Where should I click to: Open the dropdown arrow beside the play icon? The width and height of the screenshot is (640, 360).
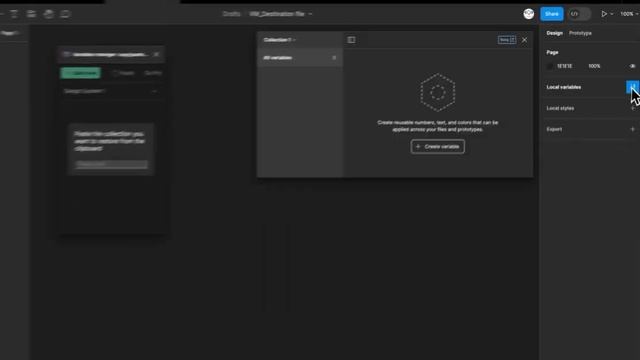click(611, 14)
